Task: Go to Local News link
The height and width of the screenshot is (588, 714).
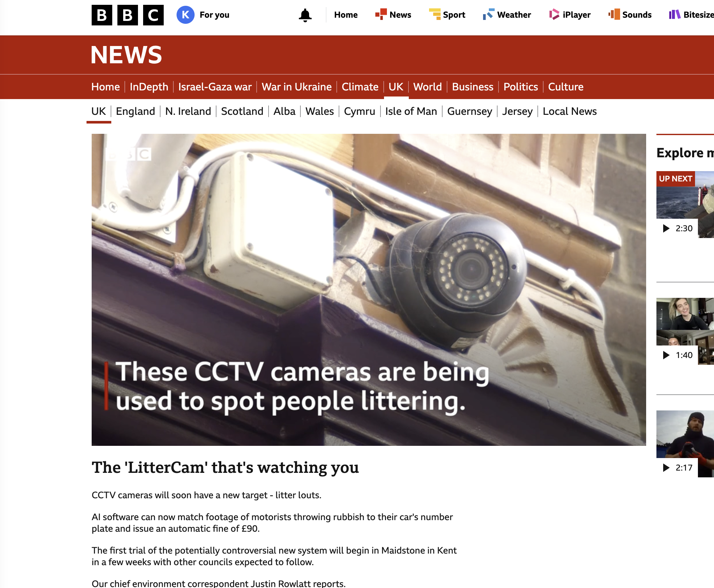Action: pyautogui.click(x=569, y=111)
